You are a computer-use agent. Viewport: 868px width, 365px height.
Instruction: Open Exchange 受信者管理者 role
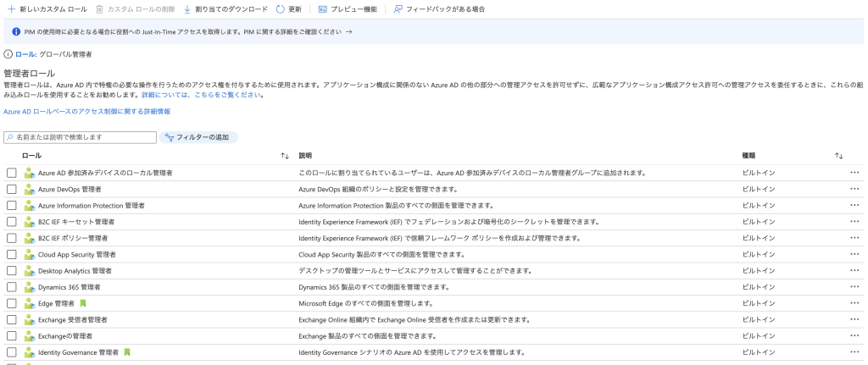click(x=73, y=320)
